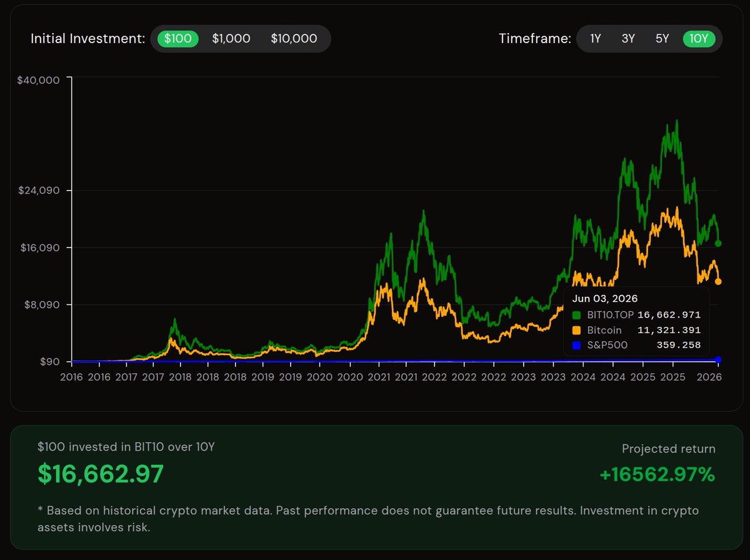The image size is (750, 560).
Task: Select the $100 initial investment option
Action: [177, 39]
